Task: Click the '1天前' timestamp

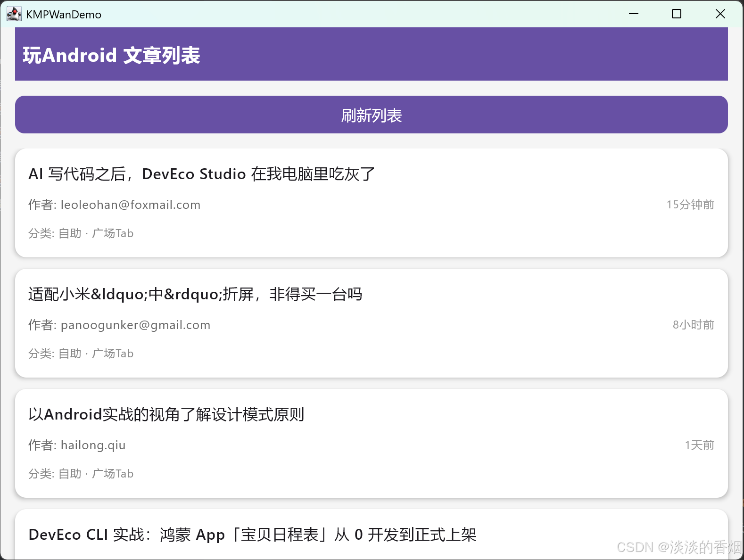Action: (700, 445)
